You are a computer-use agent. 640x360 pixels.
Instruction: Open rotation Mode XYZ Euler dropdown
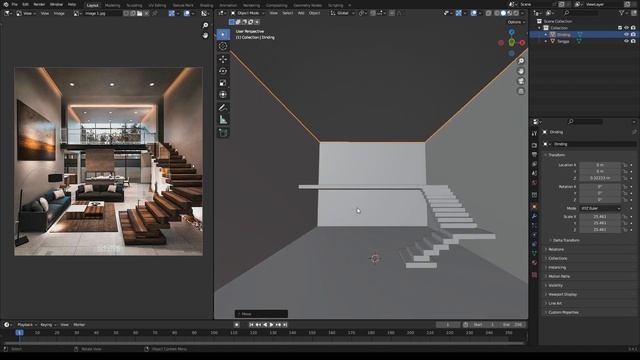tap(600, 208)
